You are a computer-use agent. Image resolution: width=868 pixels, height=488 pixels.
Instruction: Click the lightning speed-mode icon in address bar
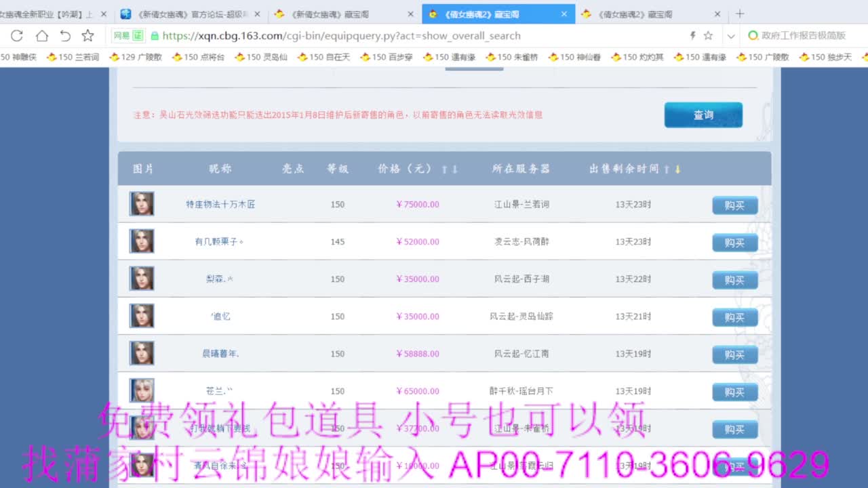(692, 36)
